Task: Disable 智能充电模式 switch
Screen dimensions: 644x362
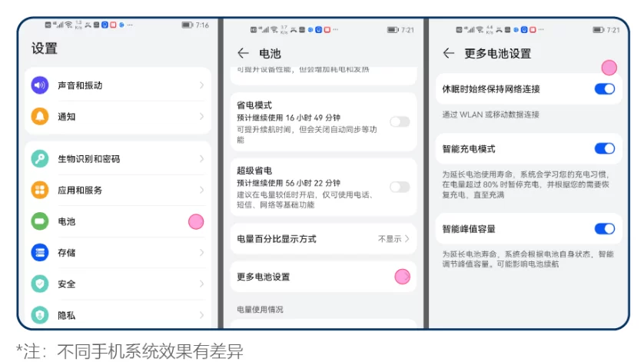Action: tap(605, 148)
